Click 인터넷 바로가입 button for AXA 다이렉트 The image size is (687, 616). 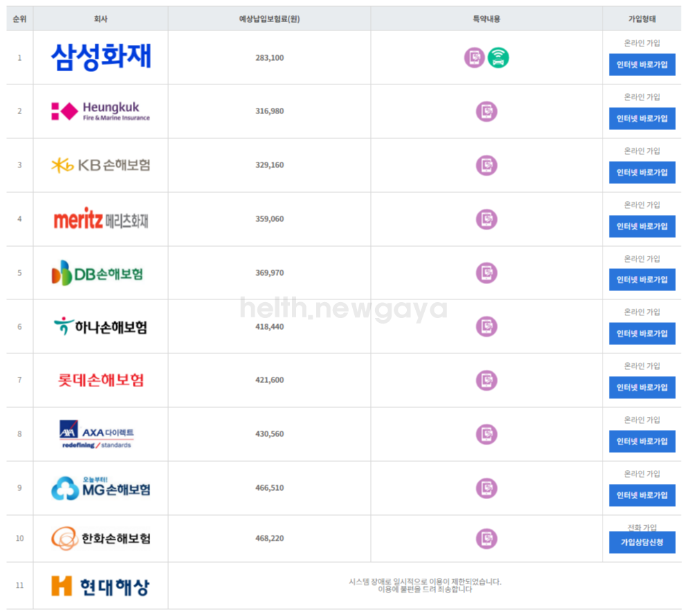click(642, 441)
